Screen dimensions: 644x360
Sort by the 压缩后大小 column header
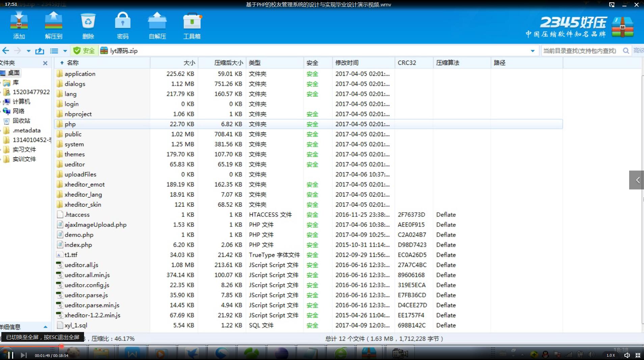[x=222, y=63]
